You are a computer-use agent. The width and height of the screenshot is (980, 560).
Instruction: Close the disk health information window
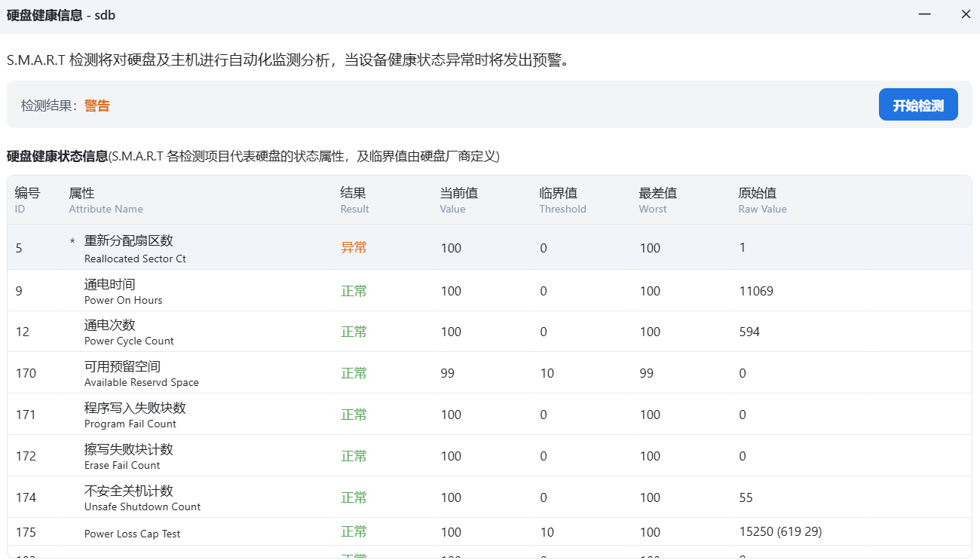click(966, 14)
